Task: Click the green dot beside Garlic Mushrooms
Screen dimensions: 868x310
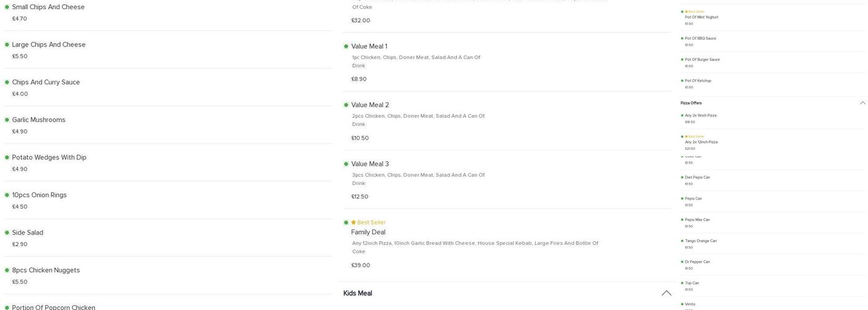Action: pos(7,120)
